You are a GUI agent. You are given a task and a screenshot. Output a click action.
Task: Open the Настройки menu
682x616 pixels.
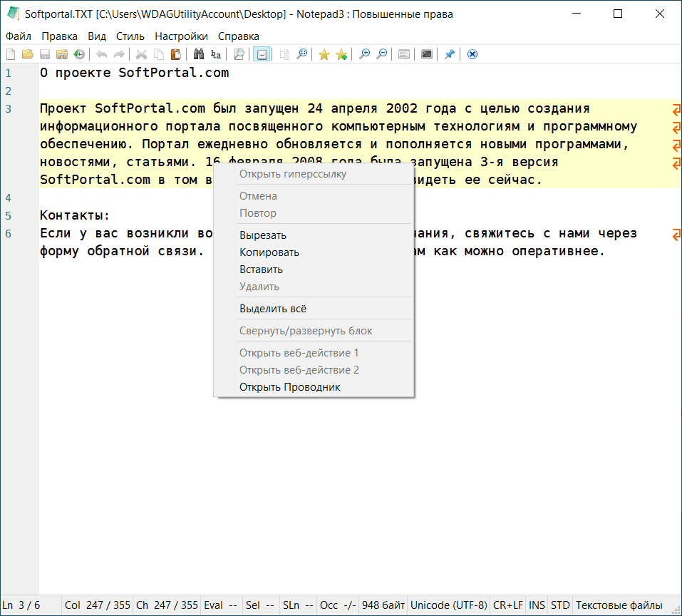pos(181,36)
